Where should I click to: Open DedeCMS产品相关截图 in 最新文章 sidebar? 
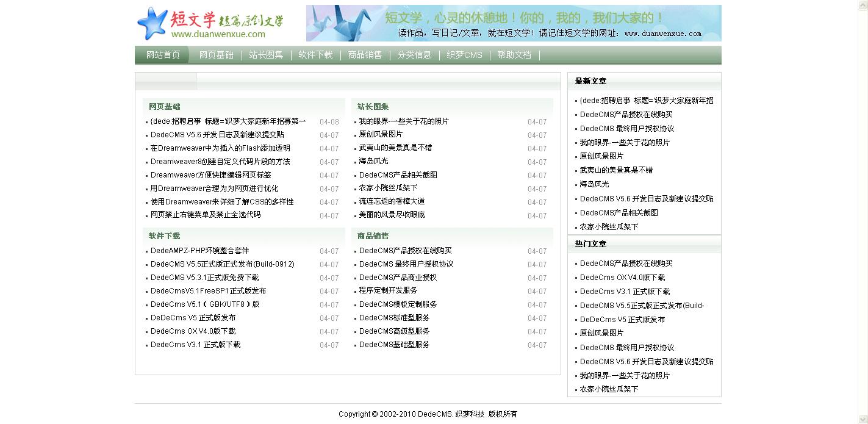coord(619,213)
